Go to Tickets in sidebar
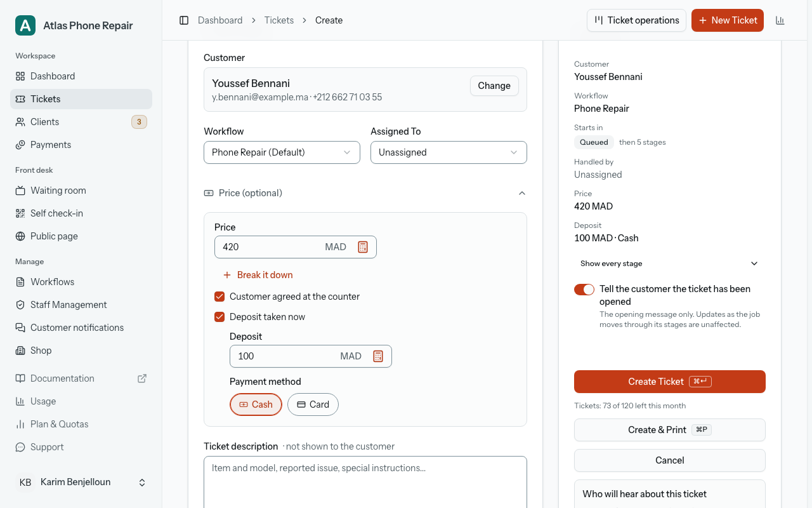Viewport: 812px width, 508px height. [81, 99]
